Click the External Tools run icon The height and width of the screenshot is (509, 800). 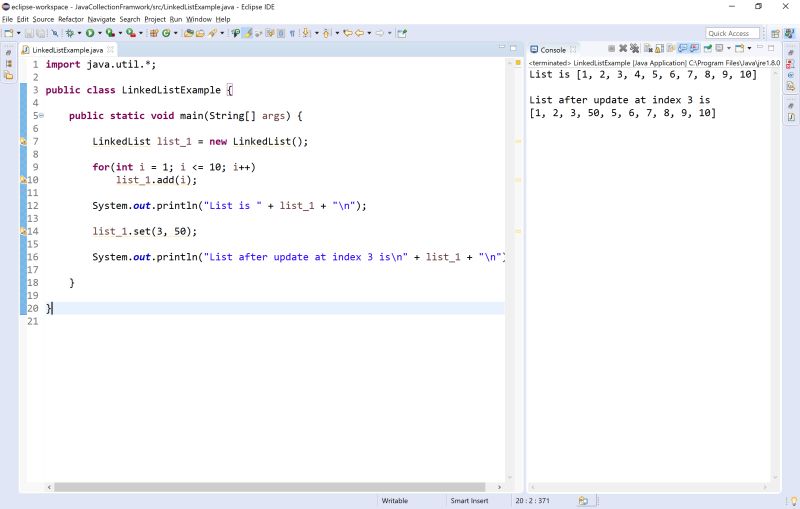[130, 33]
